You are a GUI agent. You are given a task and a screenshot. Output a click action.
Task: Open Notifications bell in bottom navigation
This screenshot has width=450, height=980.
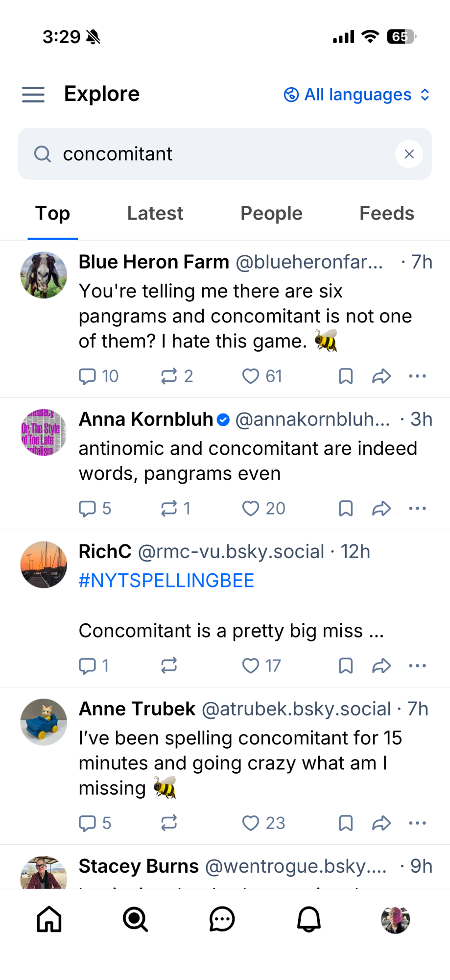coord(309,919)
